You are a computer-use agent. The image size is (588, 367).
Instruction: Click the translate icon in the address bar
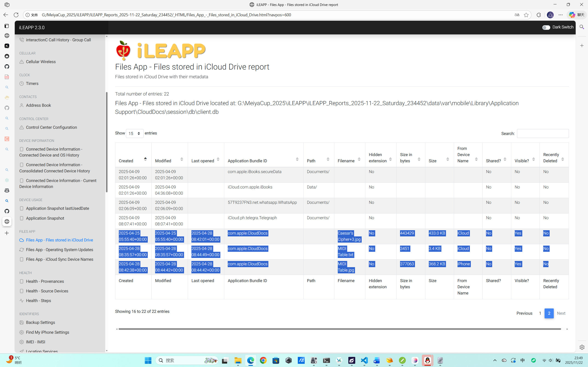click(517, 15)
